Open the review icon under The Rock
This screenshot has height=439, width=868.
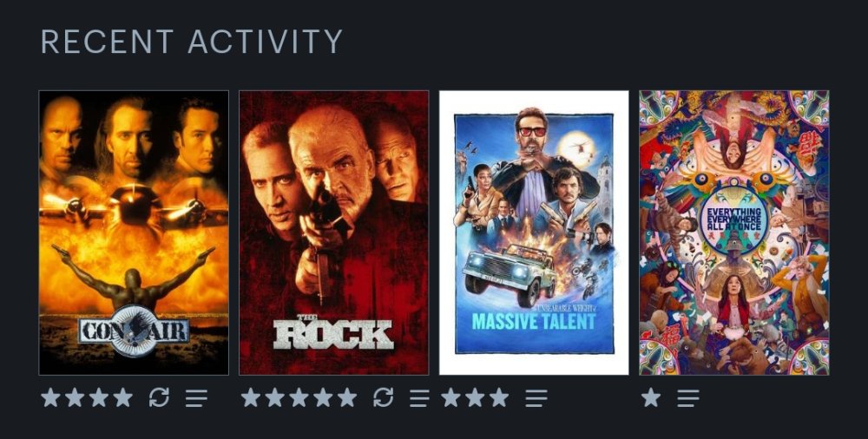tap(419, 398)
